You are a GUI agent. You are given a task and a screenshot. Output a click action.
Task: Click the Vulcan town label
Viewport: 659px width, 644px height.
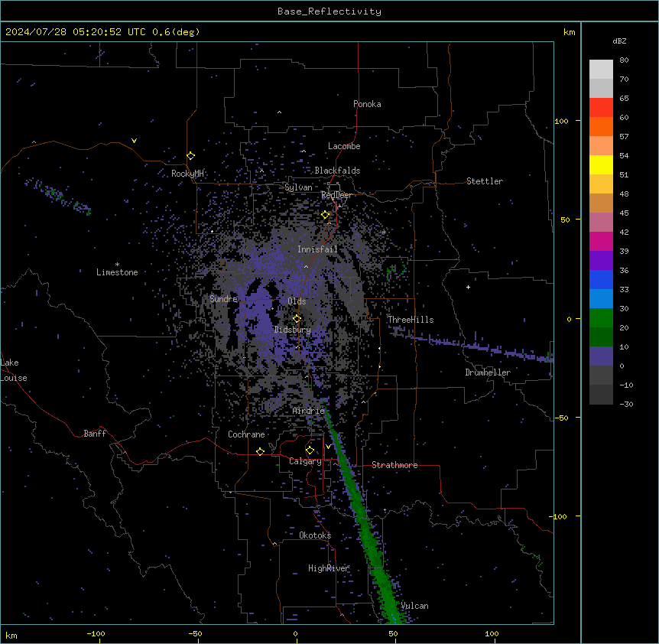(x=414, y=606)
